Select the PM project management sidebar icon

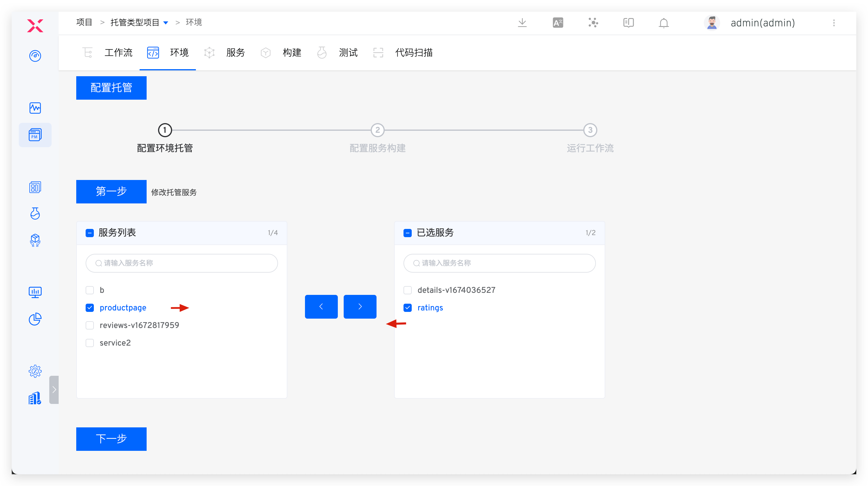click(x=35, y=135)
